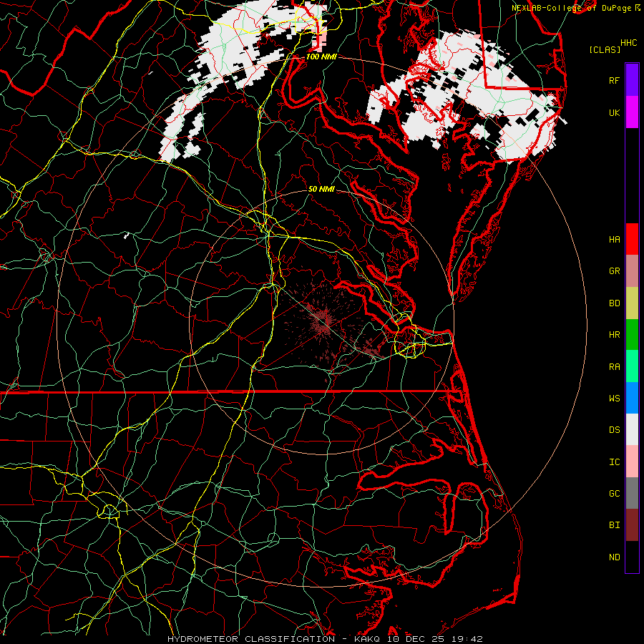644x644 pixels.
Task: Click the RA legend label
Action: click(615, 367)
